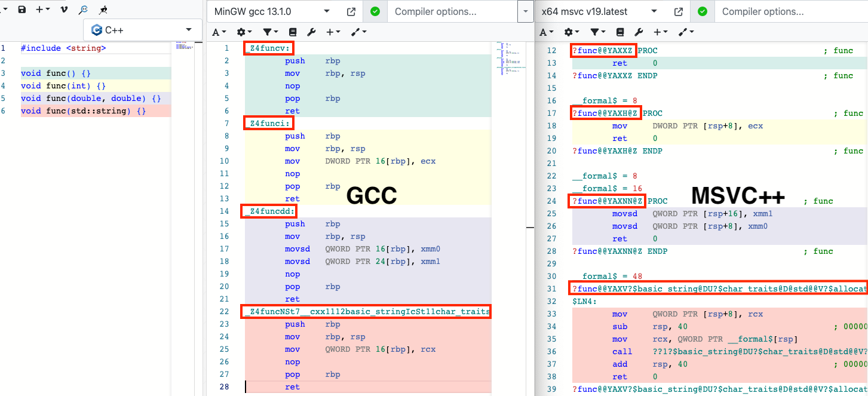Click libraries book icon in MinGW gcc pane
868x396 pixels.
tap(292, 32)
